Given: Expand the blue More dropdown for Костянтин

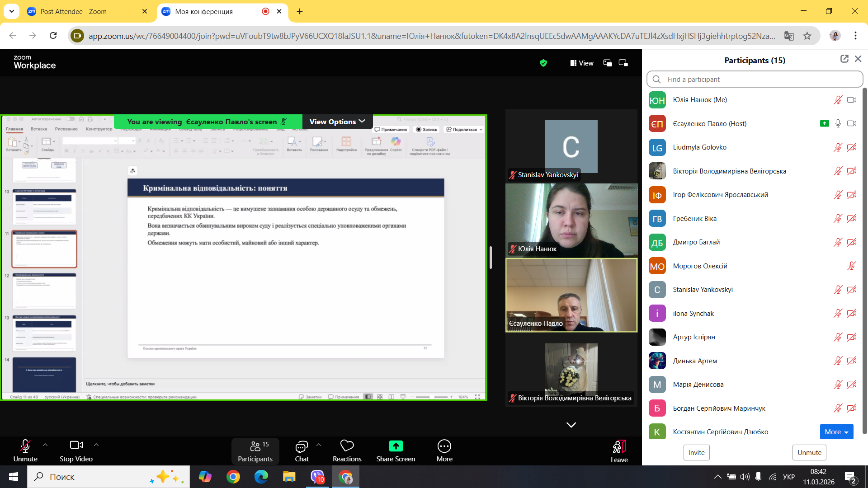Looking at the screenshot, I should [836, 432].
